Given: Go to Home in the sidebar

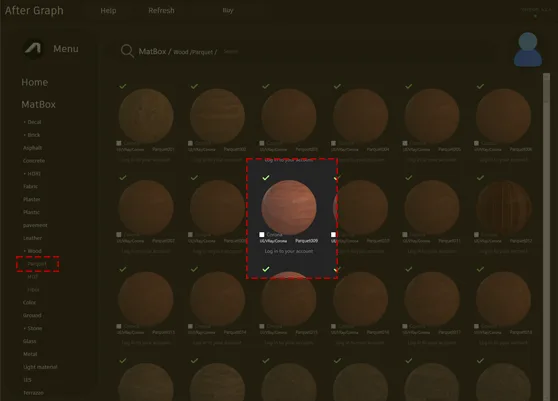Looking at the screenshot, I should click(x=35, y=82).
